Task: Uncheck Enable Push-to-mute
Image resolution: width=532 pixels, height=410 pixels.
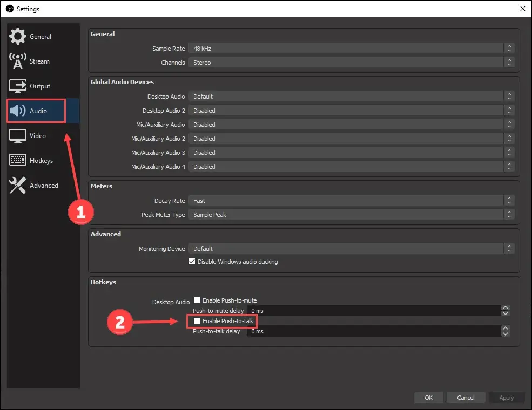Action: coord(197,300)
